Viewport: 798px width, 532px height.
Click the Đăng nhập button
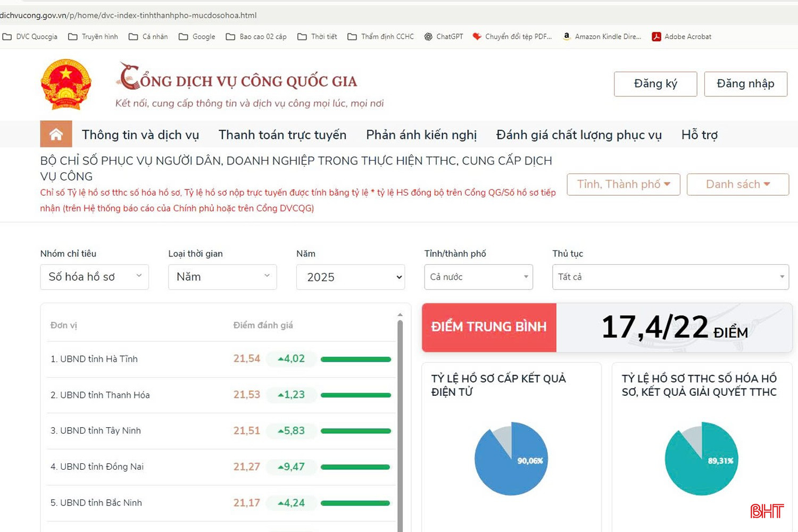click(745, 84)
